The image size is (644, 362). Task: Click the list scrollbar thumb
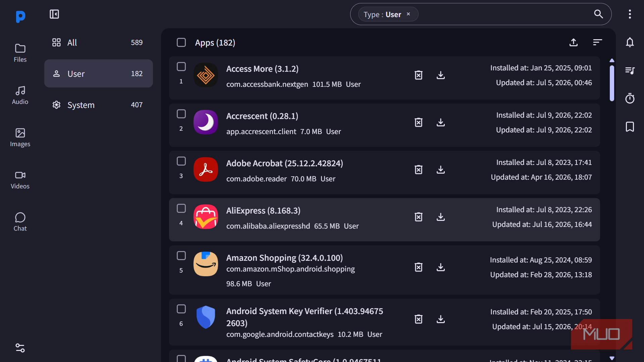tap(612, 83)
